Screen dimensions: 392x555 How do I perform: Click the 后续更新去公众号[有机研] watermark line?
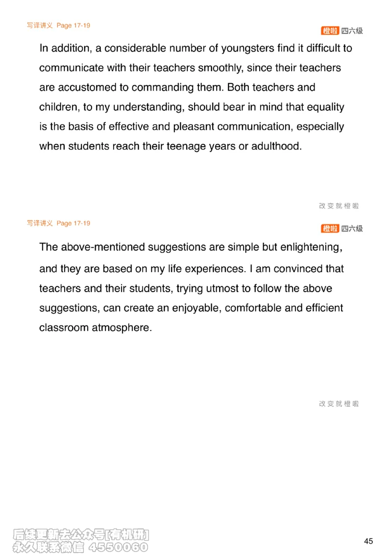coord(81,534)
